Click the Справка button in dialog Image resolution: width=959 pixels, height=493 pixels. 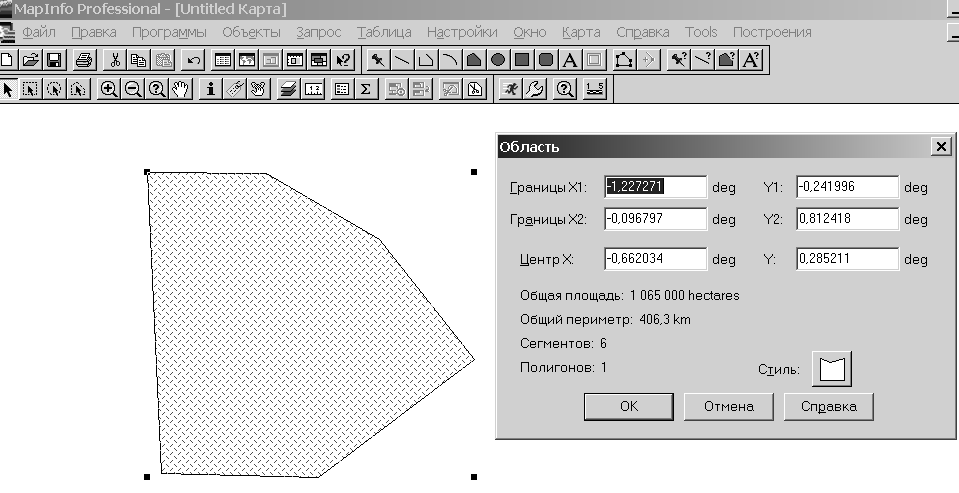pyautogui.click(x=829, y=406)
